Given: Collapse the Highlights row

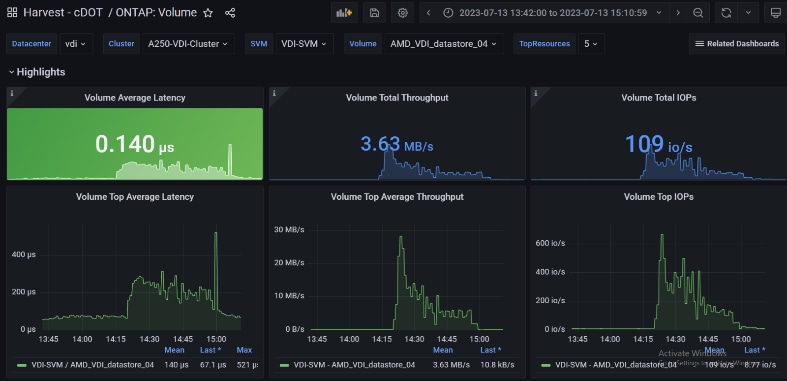Looking at the screenshot, I should (37, 72).
